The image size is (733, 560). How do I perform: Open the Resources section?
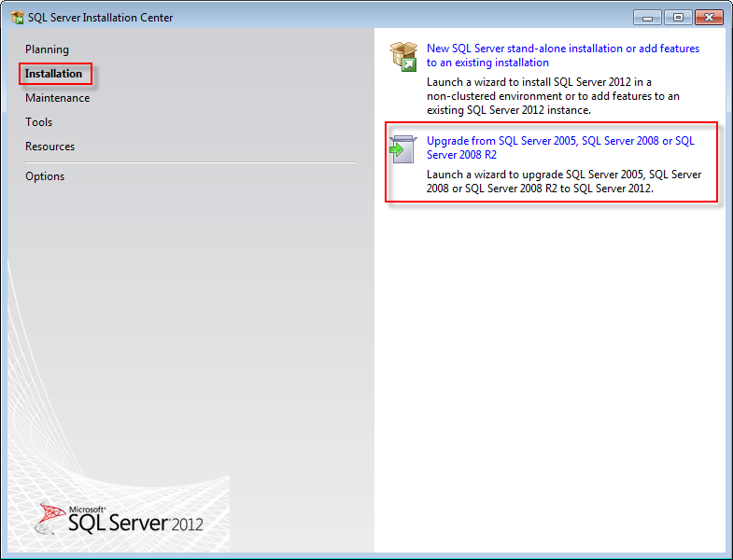50,147
